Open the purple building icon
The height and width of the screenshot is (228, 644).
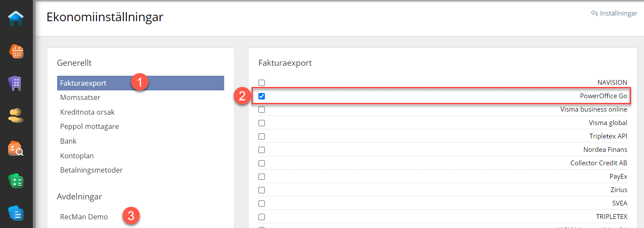pyautogui.click(x=16, y=83)
